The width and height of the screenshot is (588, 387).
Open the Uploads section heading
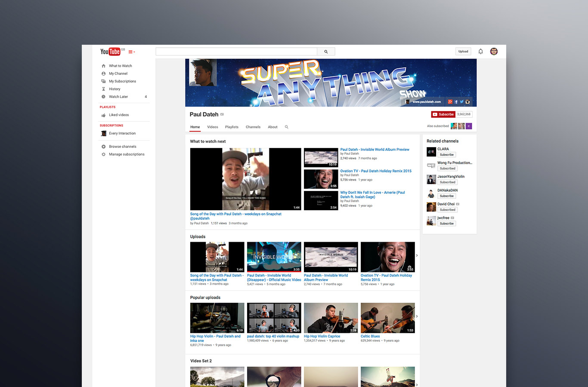pyautogui.click(x=198, y=236)
